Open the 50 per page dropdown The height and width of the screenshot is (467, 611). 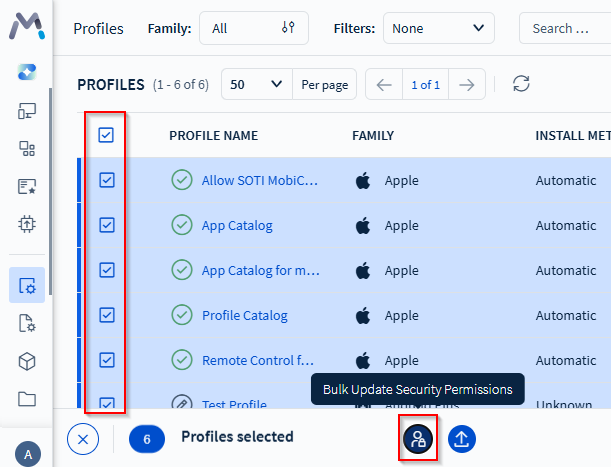(x=256, y=84)
